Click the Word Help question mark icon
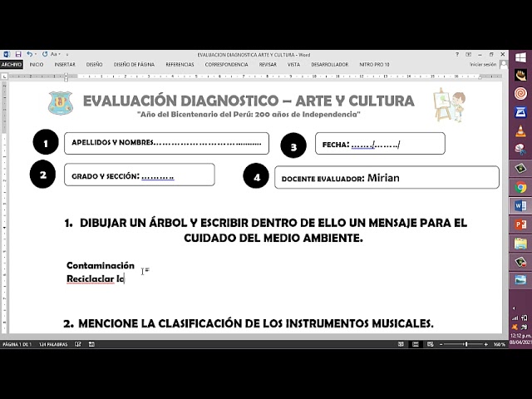Screen dimensions: 532x399 (x=457, y=54)
